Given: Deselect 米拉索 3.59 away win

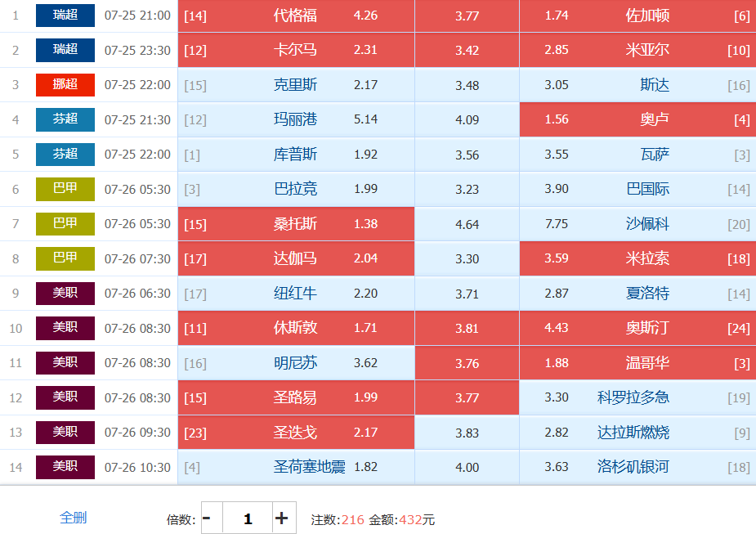Looking at the screenshot, I should pos(637,258).
